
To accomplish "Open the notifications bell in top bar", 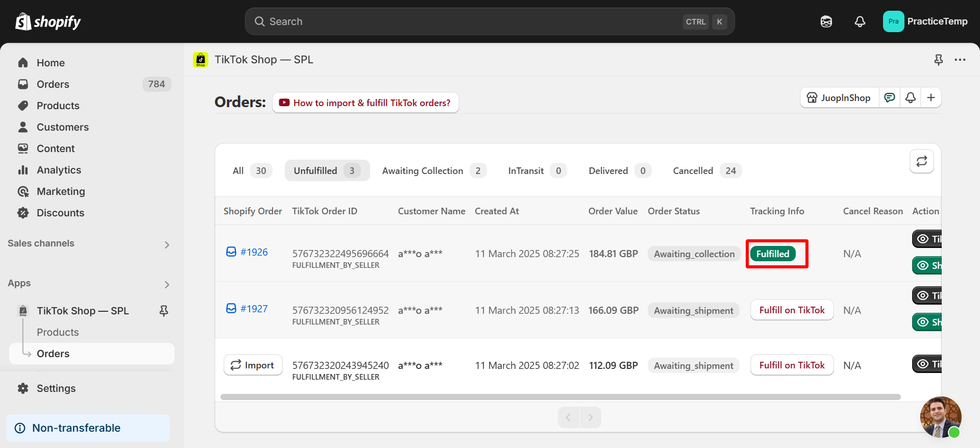I will (x=860, y=21).
